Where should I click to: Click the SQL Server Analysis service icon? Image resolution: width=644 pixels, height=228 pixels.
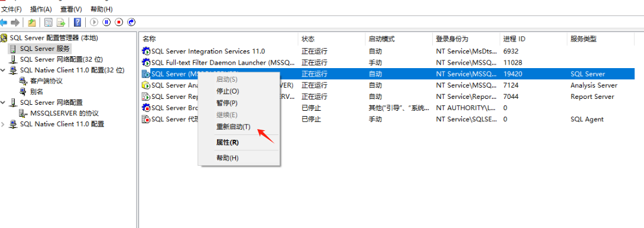coord(146,86)
